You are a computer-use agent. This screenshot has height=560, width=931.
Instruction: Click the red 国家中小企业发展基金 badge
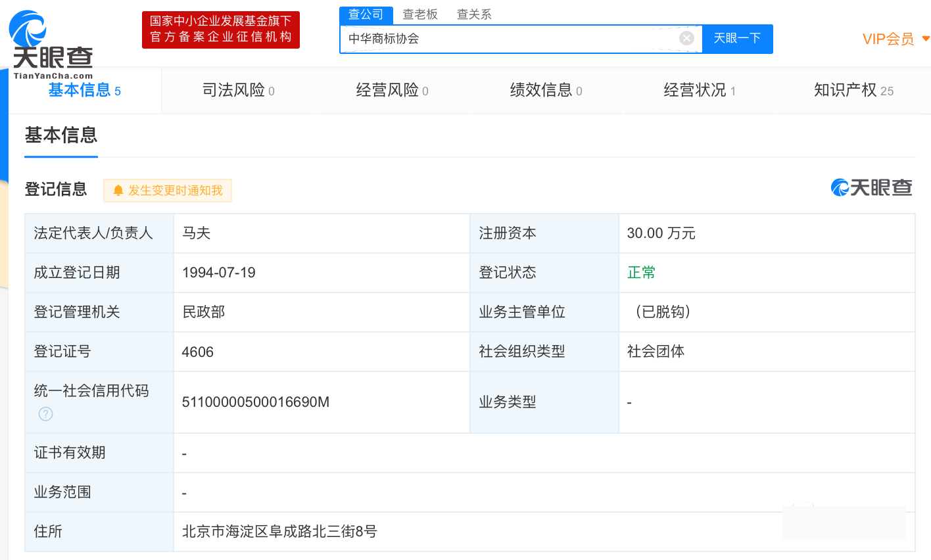point(220,30)
